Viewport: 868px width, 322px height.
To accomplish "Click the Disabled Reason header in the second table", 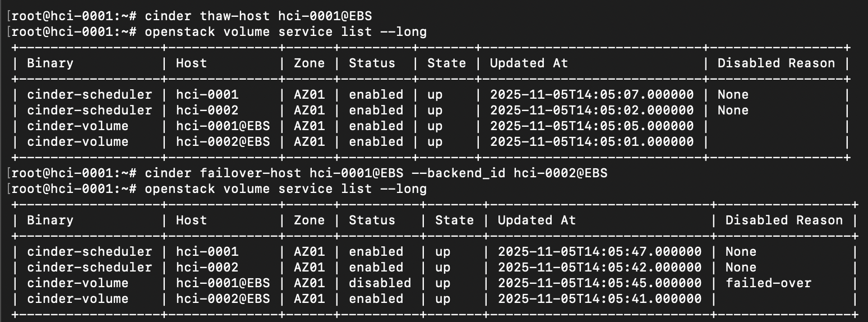I will pyautogui.click(x=784, y=220).
